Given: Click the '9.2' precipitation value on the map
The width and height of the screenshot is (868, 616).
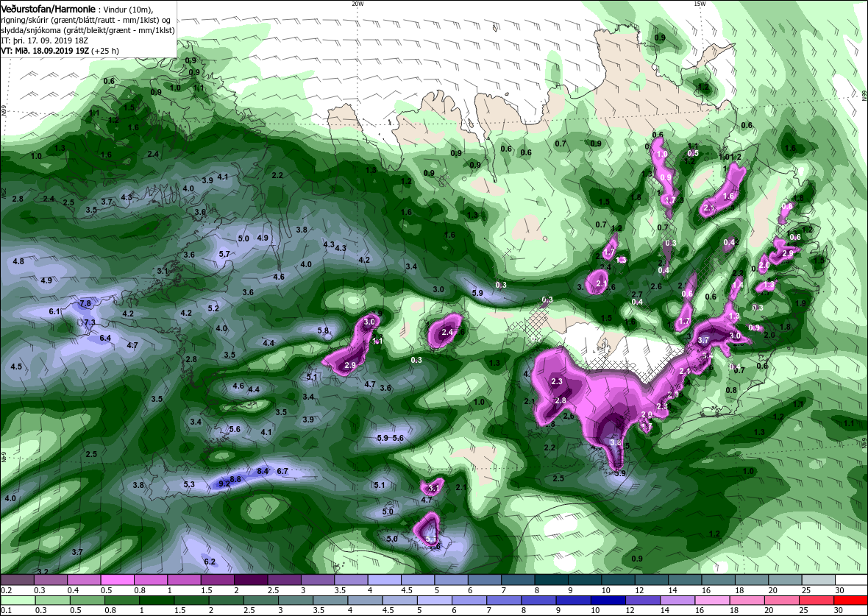Looking at the screenshot, I should (224, 483).
